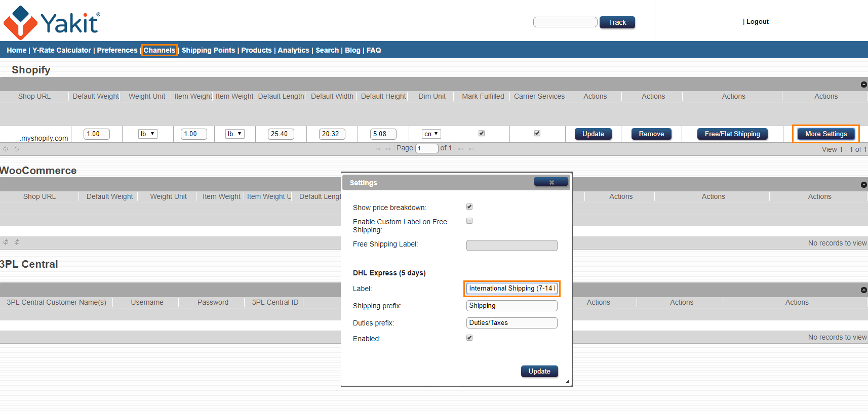Open the FAQ page
This screenshot has width=868, height=411.
pyautogui.click(x=374, y=50)
